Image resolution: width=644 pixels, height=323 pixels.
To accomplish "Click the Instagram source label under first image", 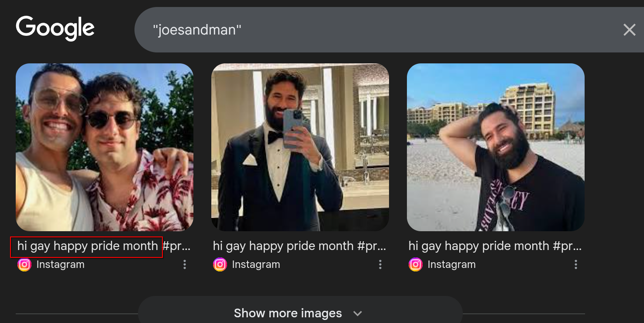I will (60, 264).
